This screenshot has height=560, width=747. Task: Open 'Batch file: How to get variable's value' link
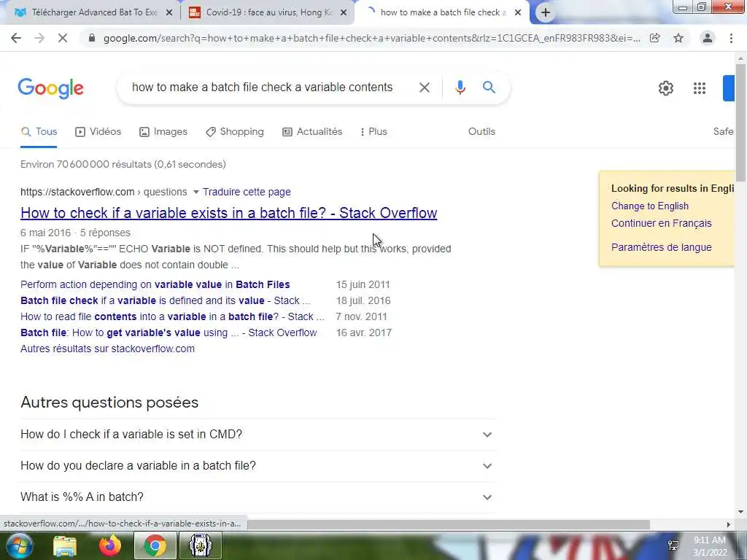tap(169, 332)
